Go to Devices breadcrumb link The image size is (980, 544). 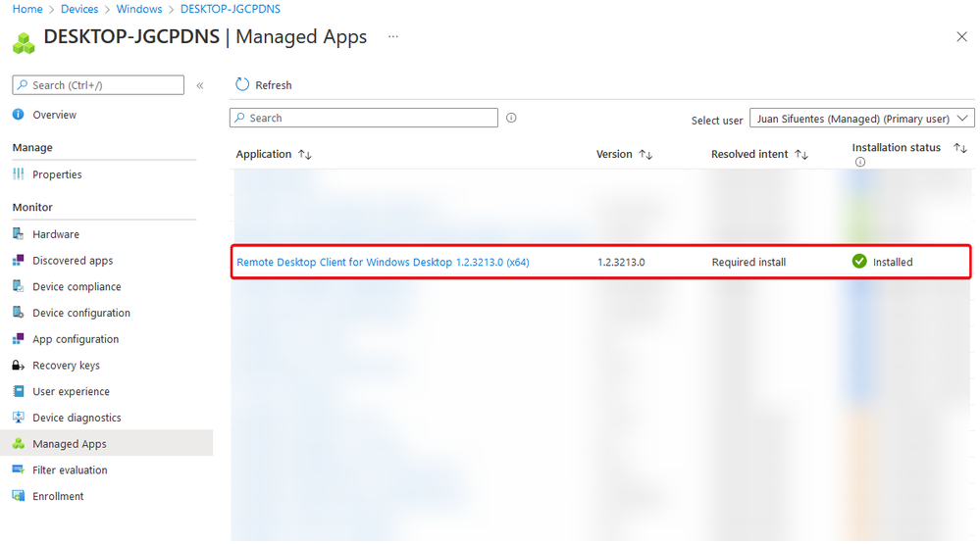[79, 9]
